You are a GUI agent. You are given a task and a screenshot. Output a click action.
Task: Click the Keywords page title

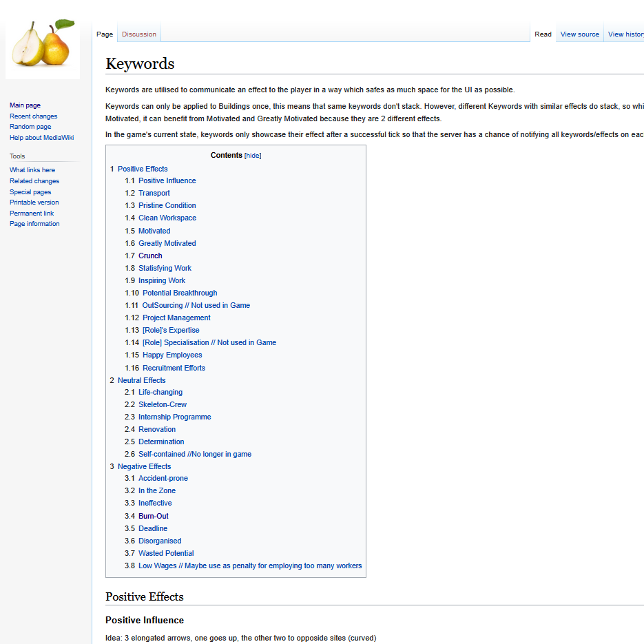click(x=140, y=63)
